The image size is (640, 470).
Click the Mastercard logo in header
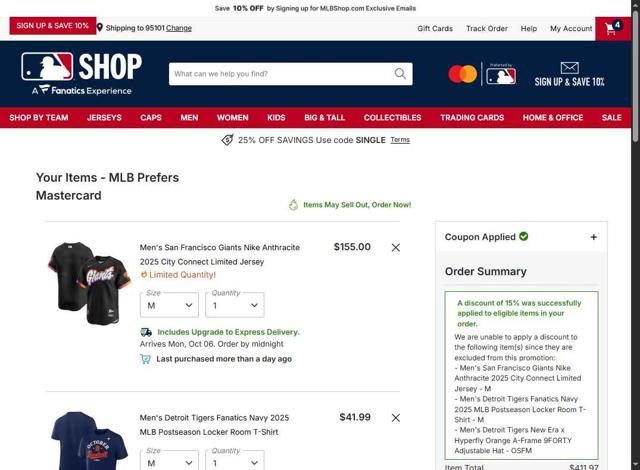pyautogui.click(x=462, y=74)
